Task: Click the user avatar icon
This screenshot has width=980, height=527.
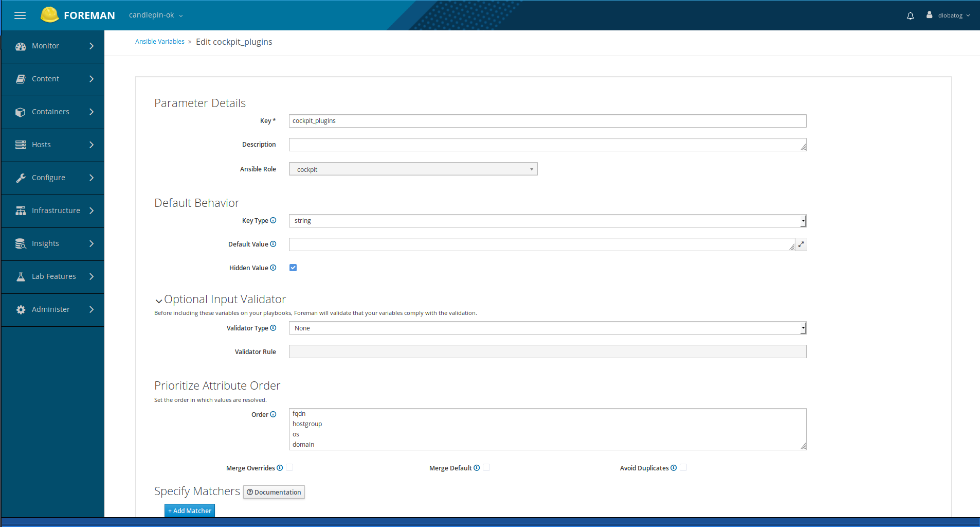Action: pyautogui.click(x=930, y=15)
